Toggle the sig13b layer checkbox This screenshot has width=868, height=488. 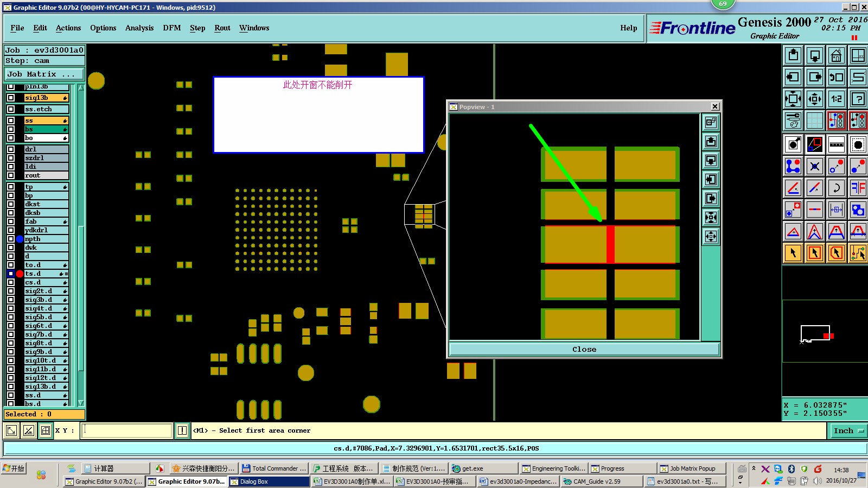11,98
